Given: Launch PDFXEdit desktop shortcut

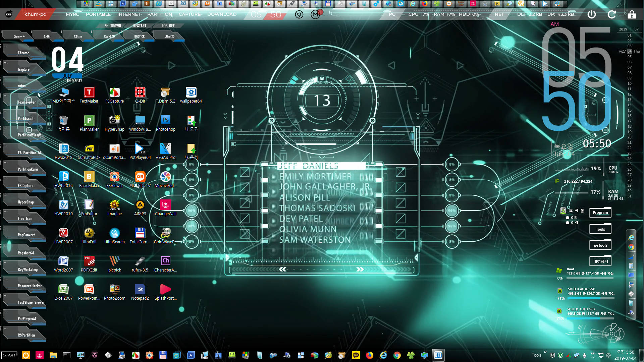Looking at the screenshot, I should point(89,264).
